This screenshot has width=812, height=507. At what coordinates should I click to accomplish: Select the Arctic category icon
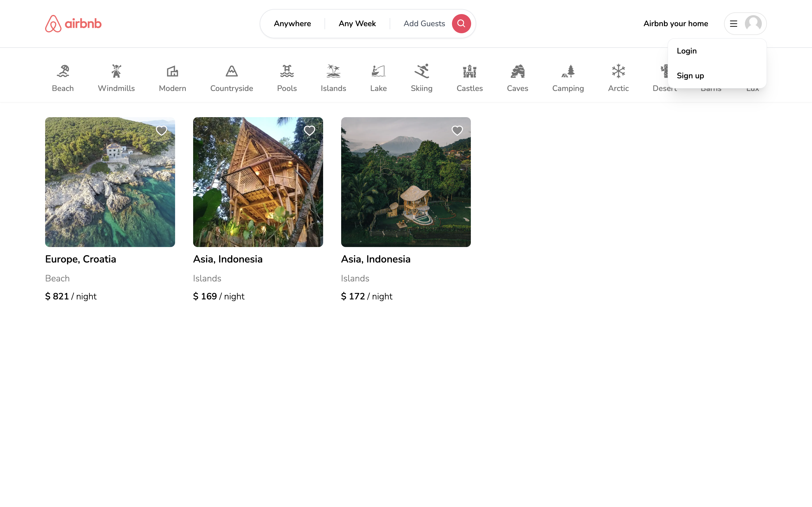point(618,71)
